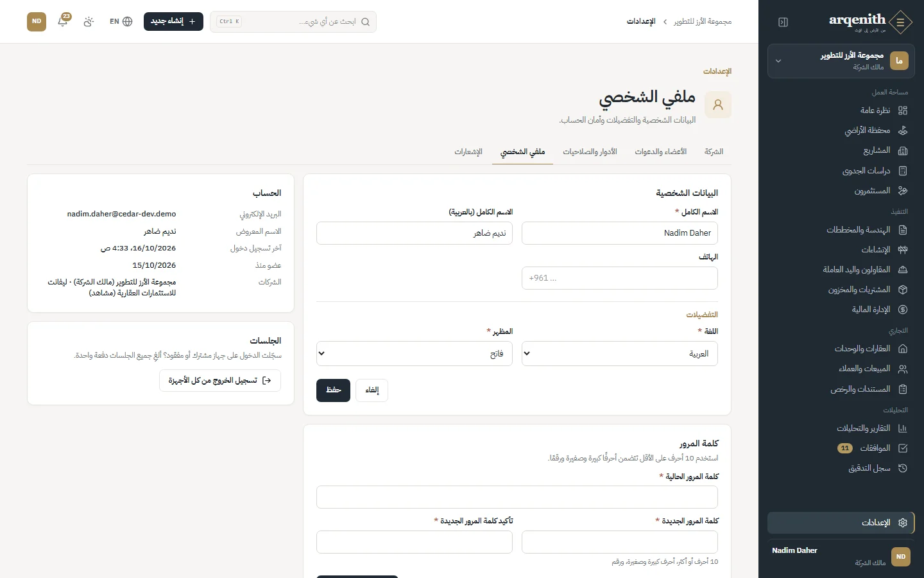The width and height of the screenshot is (924, 578).
Task: Collapse the sidebar panel icon
Action: (783, 22)
